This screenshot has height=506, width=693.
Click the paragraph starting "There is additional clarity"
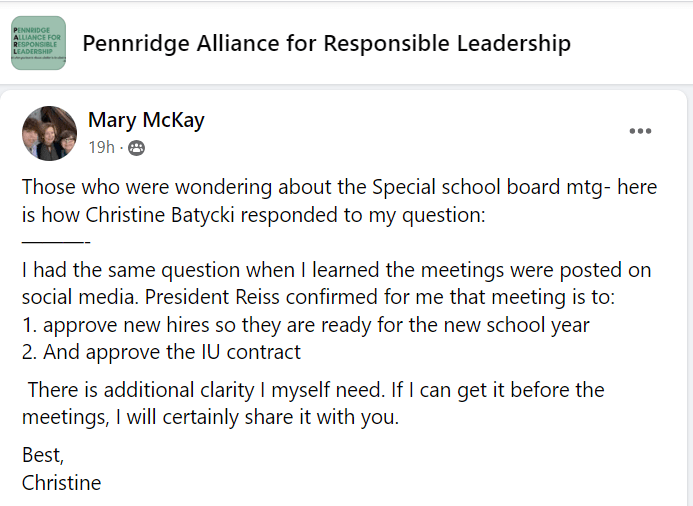(x=315, y=390)
